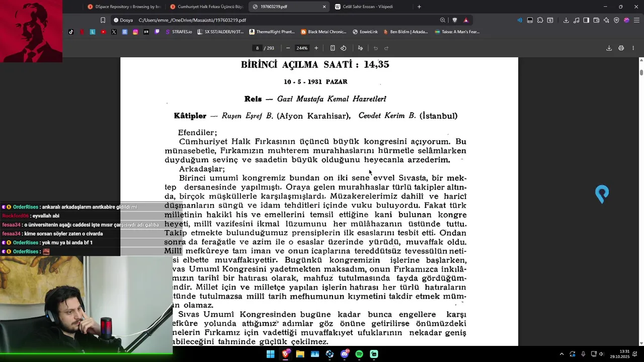Open browser Downloads icon in toolbar

point(566,20)
